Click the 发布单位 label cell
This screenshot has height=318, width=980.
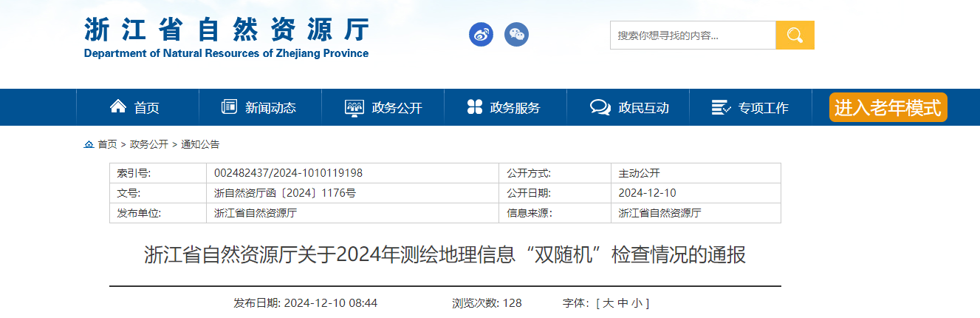click(x=158, y=213)
